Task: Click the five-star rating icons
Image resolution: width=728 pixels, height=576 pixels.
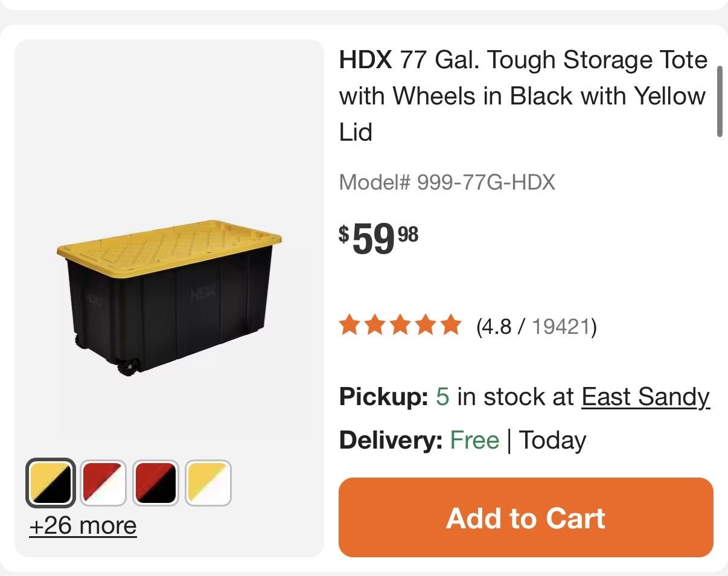Action: tap(400, 327)
